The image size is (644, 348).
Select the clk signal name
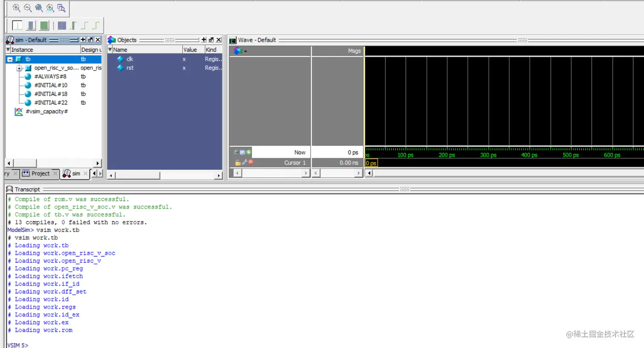[130, 59]
